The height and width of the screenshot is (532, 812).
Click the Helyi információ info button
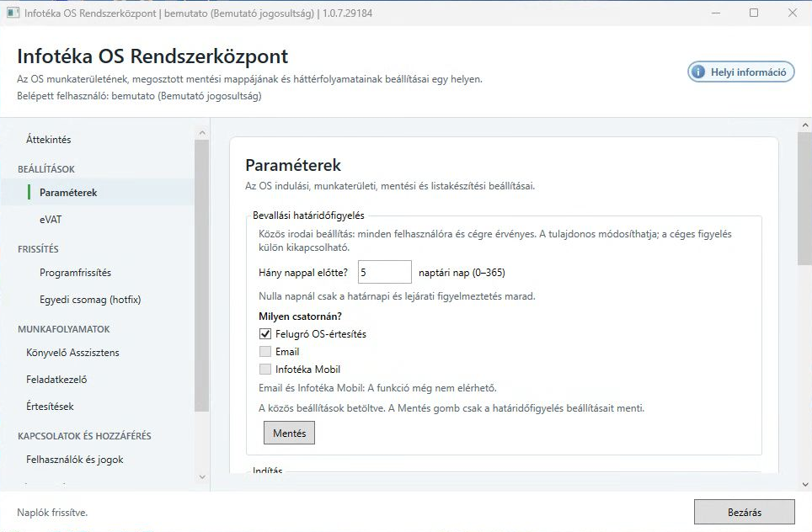[x=740, y=72]
